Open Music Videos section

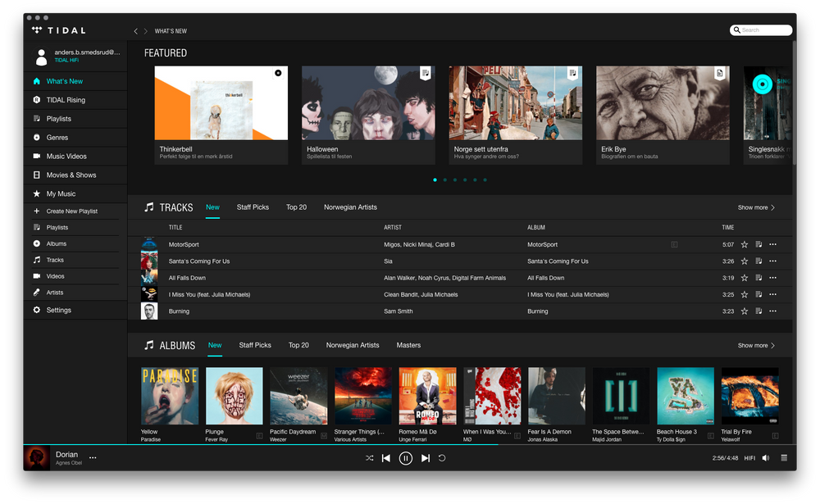(66, 157)
